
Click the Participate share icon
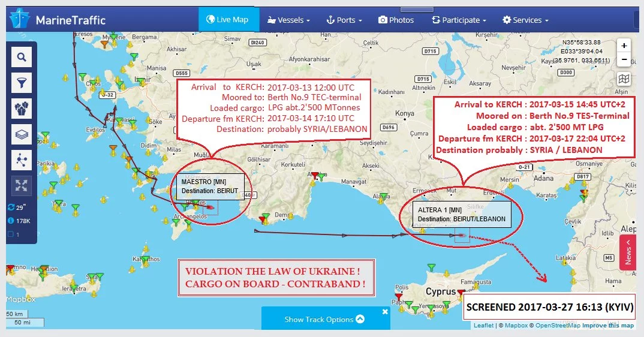(x=436, y=20)
